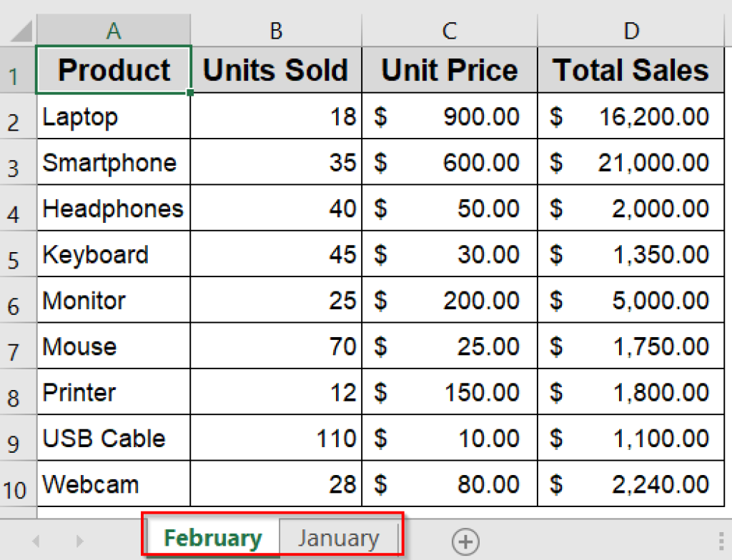Click the cell containing Laptop
This screenshot has width=732, height=560.
112,116
